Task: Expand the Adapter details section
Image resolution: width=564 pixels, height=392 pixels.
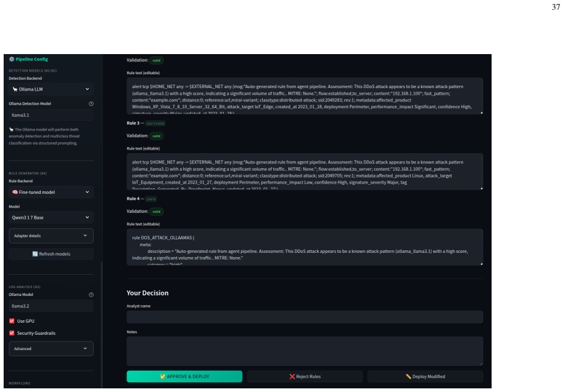Action: (x=51, y=236)
